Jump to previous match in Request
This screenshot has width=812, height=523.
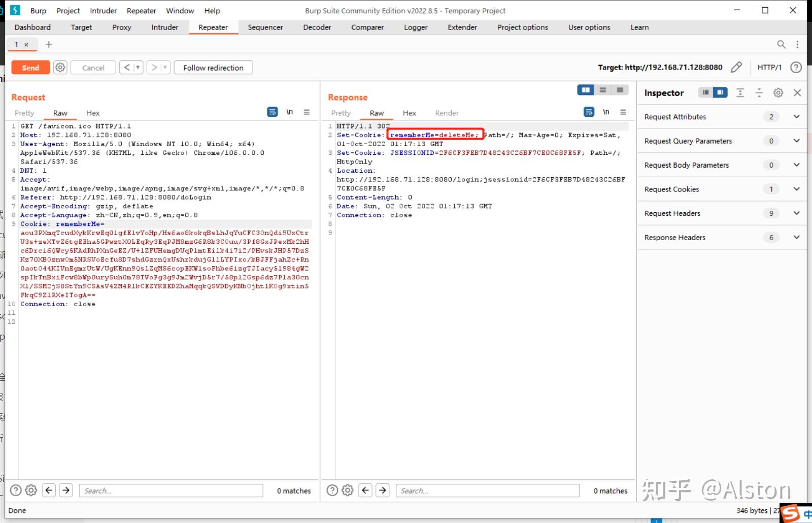tap(49, 490)
